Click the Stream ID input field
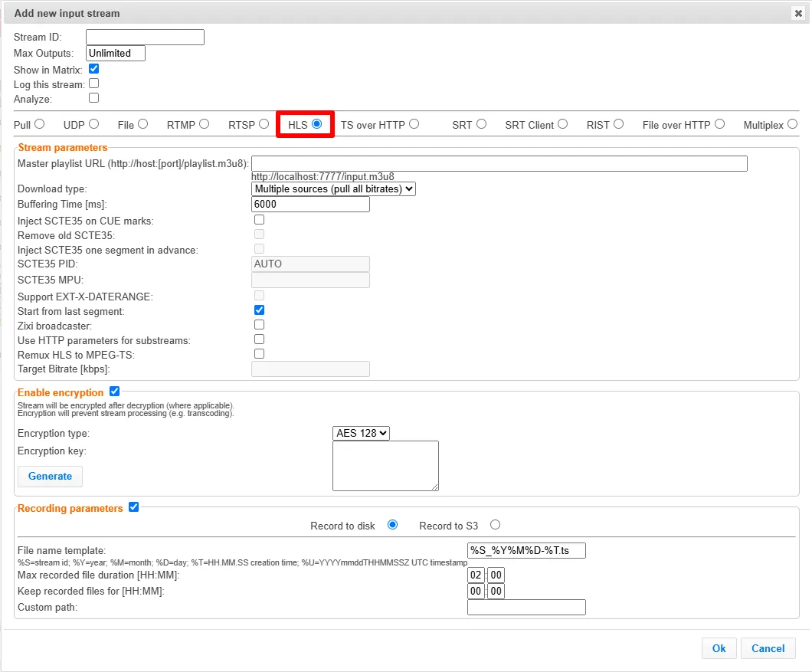The width and height of the screenshot is (812, 672). pyautogui.click(x=145, y=38)
